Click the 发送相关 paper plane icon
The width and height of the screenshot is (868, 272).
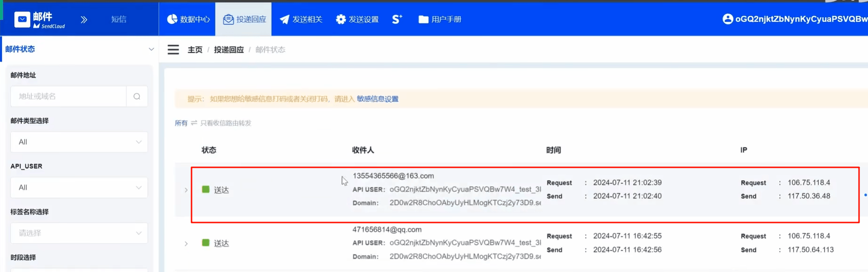click(x=284, y=19)
